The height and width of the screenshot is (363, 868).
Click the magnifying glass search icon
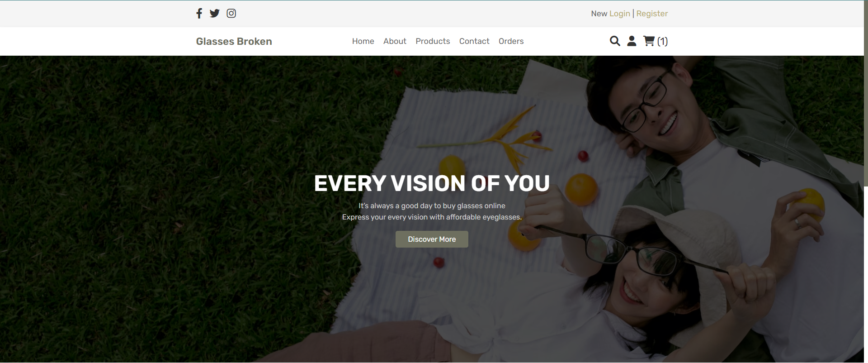point(615,41)
